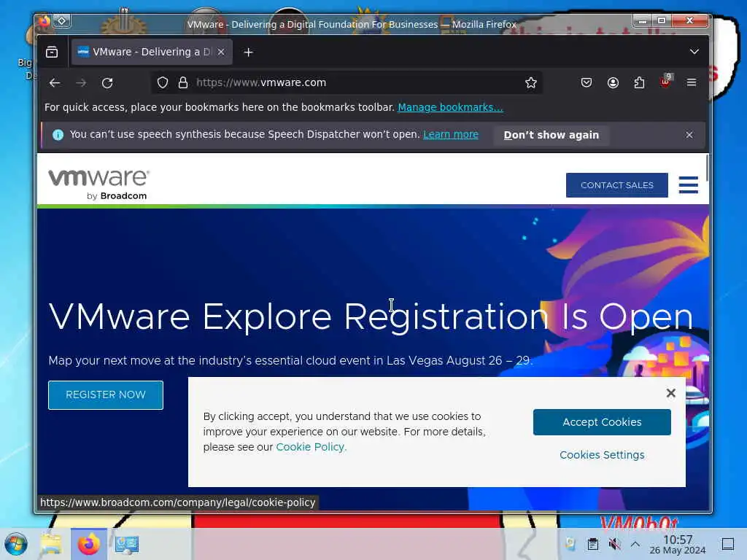Open the system settings taskbar icon
The image size is (747, 560).
tap(127, 544)
